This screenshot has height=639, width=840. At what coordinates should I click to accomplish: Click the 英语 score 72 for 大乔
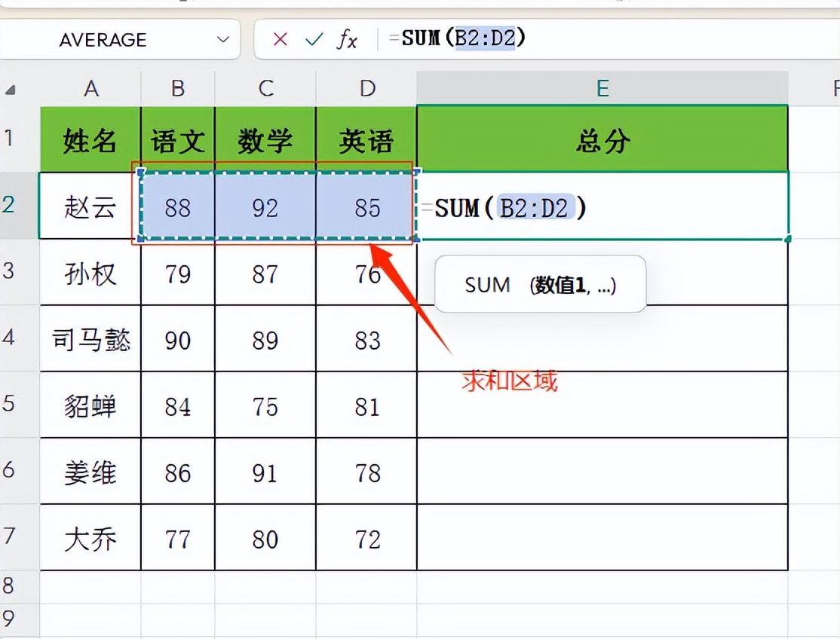pos(367,538)
